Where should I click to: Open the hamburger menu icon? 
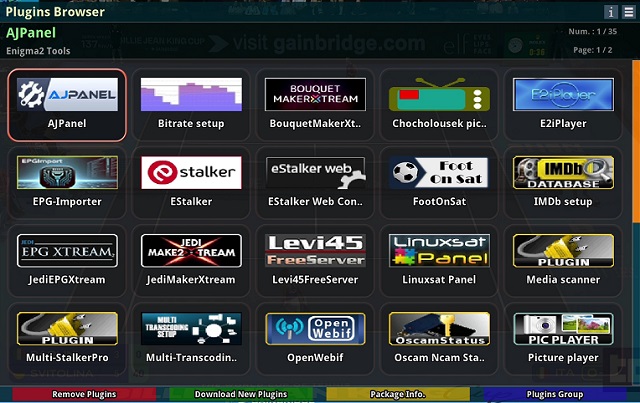629,12
